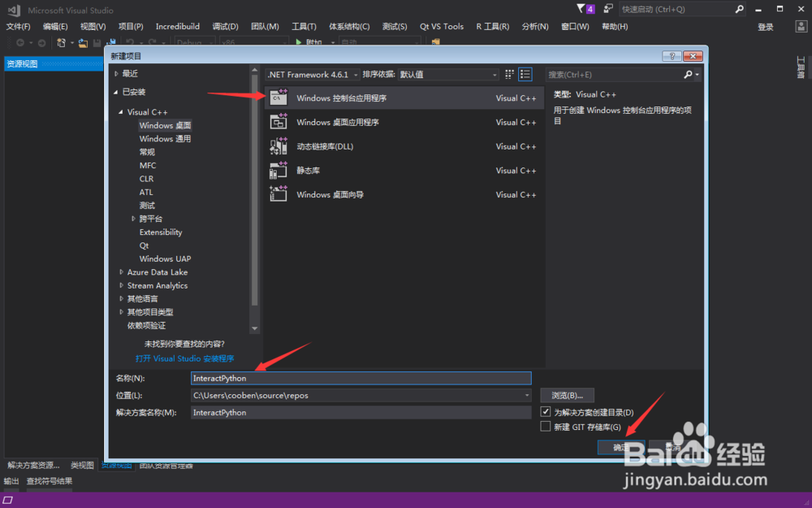812x508 pixels.
Task: Select the CLR category
Action: tap(146, 179)
